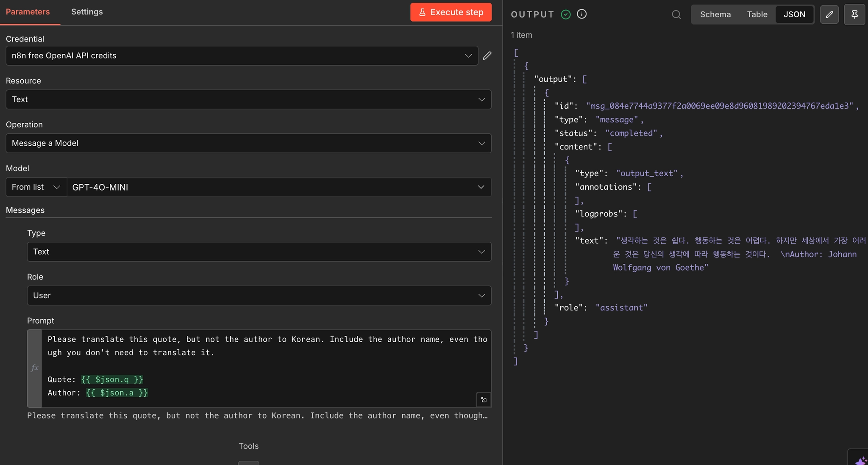Click into the Prompt expression field
This screenshot has height=465, width=868.
[x=266, y=368]
